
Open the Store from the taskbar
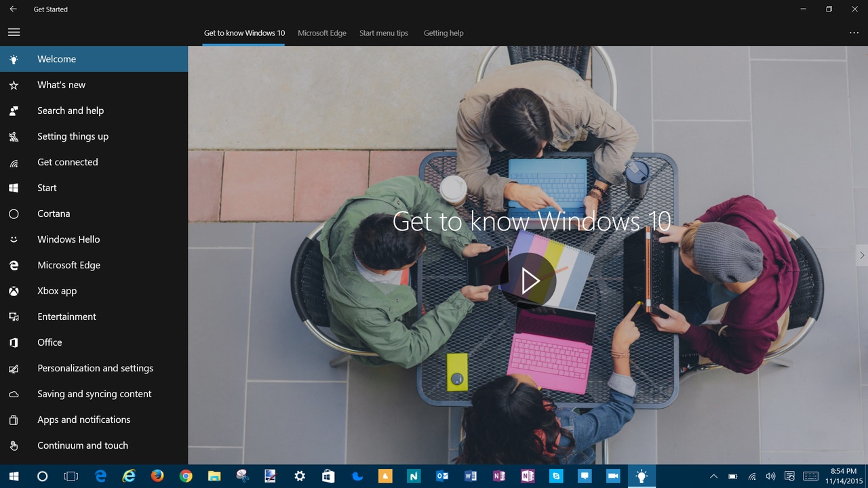pyautogui.click(x=328, y=476)
